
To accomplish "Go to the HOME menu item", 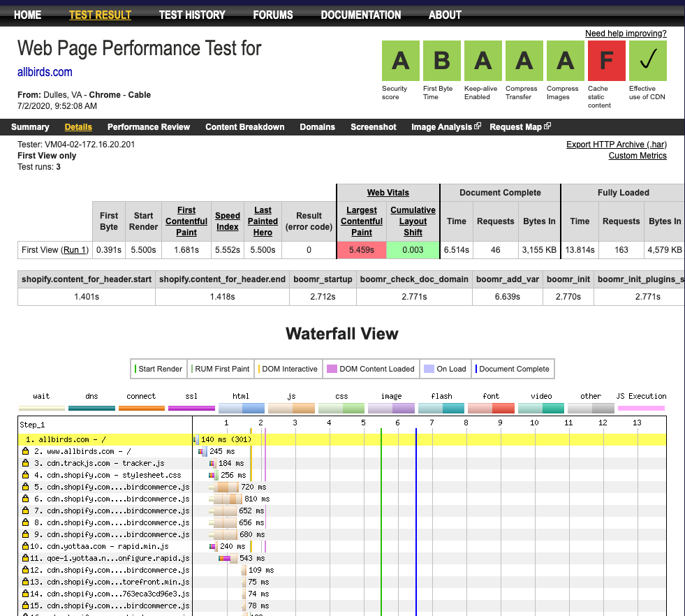I will pyautogui.click(x=27, y=15).
